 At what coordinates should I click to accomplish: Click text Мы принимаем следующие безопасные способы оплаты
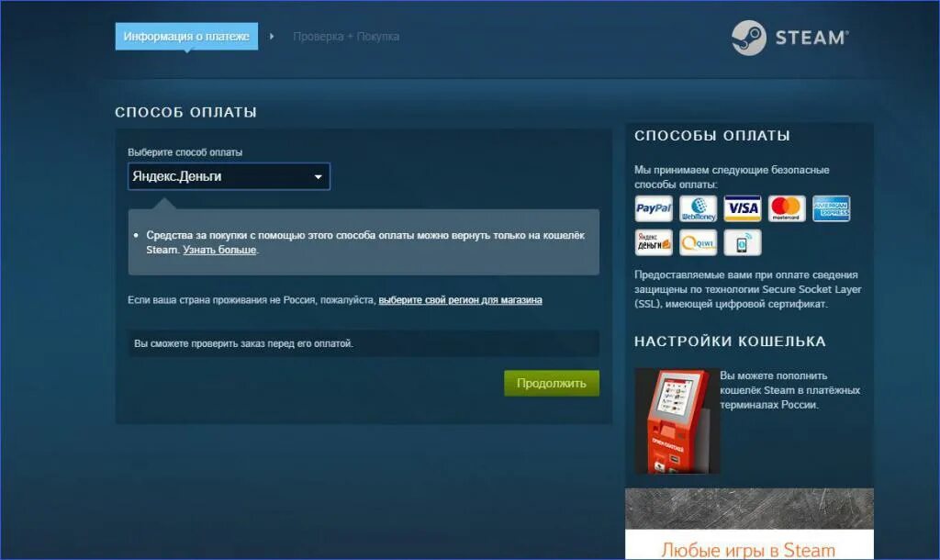coord(732,177)
